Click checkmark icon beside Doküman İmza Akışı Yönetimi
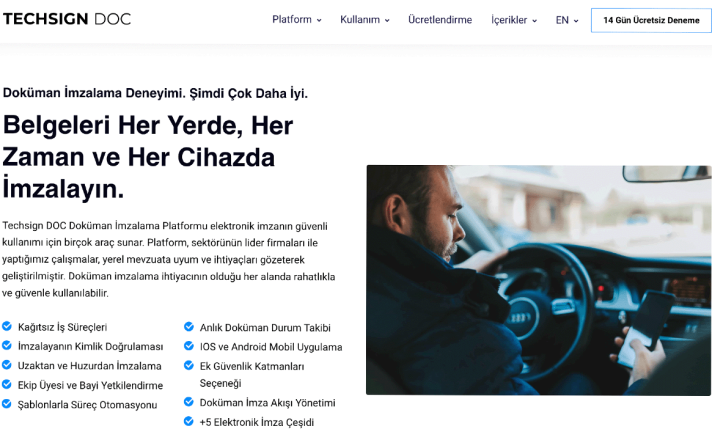712x440 pixels. point(189,402)
